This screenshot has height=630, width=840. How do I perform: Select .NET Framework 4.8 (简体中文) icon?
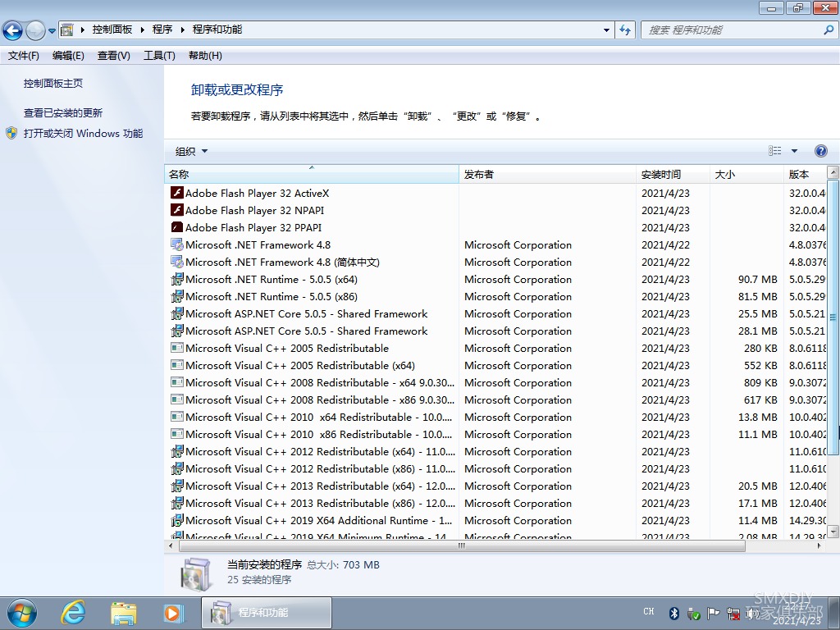(177, 262)
